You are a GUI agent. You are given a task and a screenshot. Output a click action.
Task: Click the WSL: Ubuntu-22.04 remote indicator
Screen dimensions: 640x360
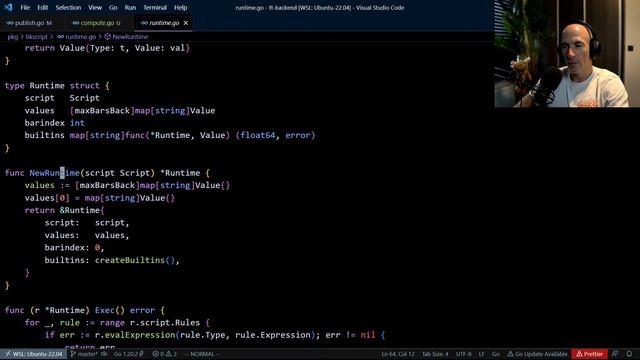(x=33, y=354)
